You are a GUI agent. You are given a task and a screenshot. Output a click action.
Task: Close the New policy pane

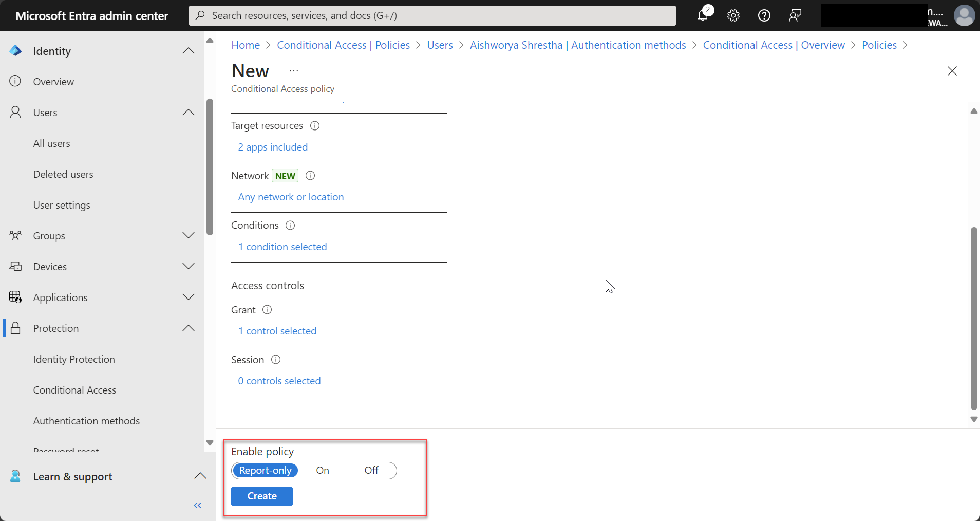tap(952, 71)
